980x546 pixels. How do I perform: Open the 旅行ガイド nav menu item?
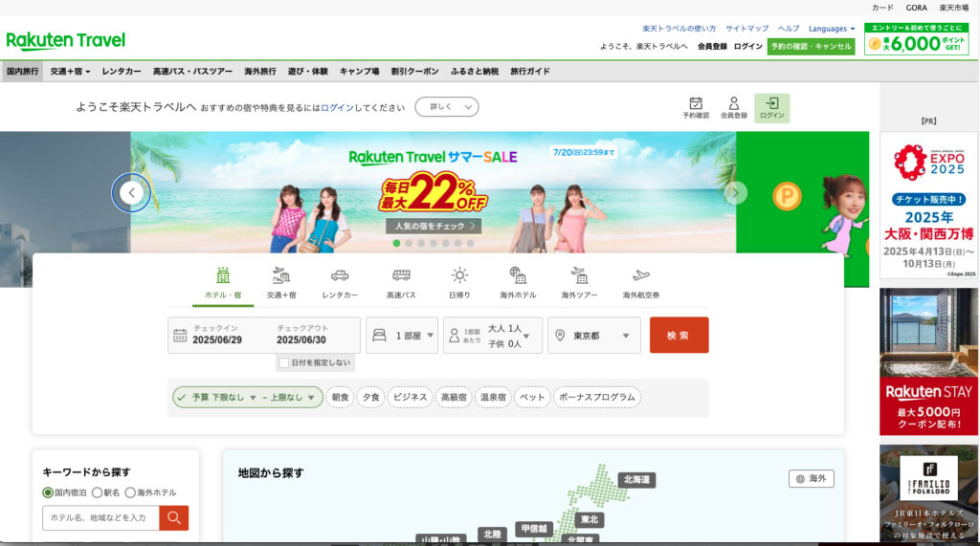(x=530, y=71)
